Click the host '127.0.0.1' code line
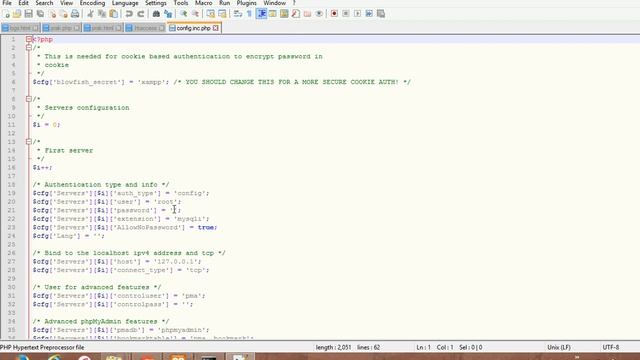Viewport: 640px width, 360px height. click(117, 261)
